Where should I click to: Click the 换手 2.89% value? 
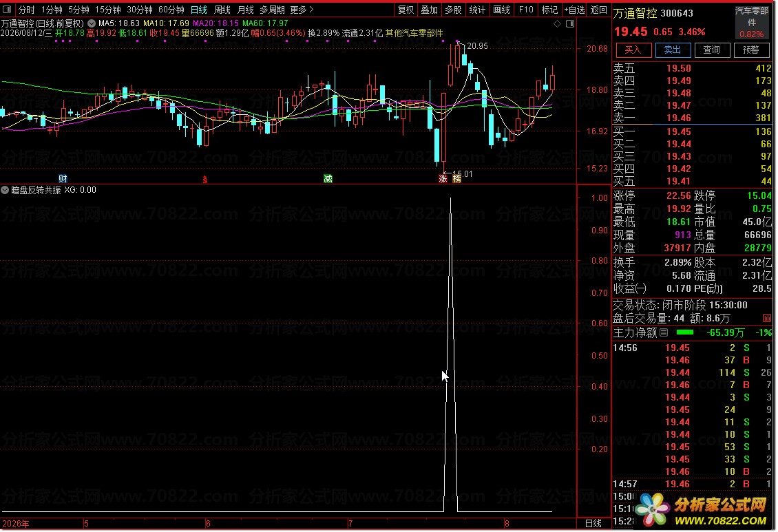677,262
